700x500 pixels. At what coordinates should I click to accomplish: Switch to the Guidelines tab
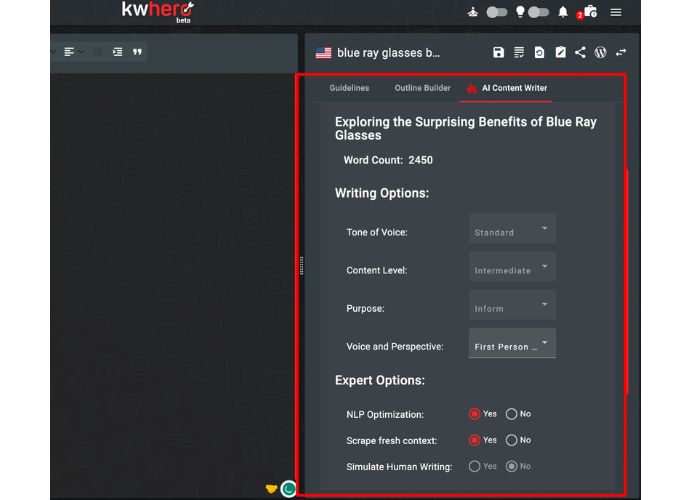[349, 88]
